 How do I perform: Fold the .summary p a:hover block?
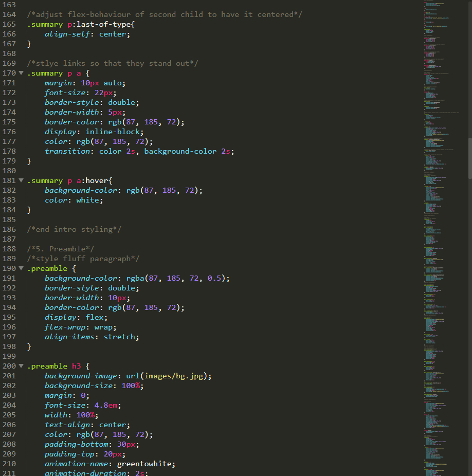click(x=21, y=181)
